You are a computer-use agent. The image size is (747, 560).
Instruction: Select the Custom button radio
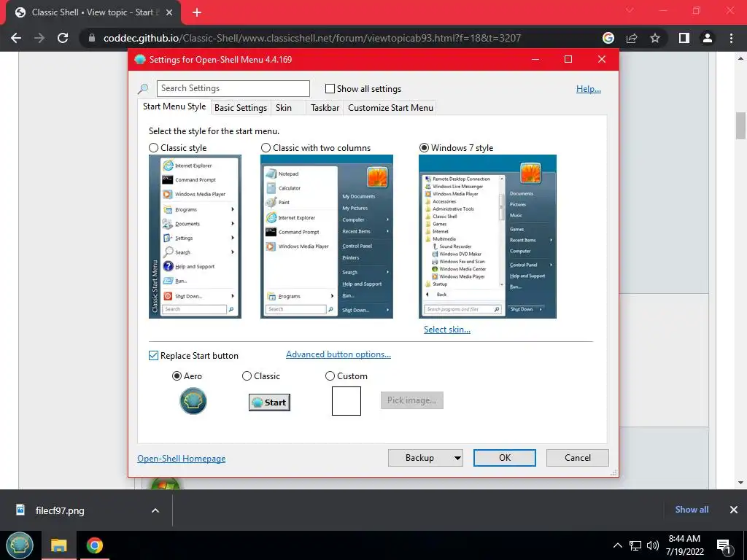point(330,376)
